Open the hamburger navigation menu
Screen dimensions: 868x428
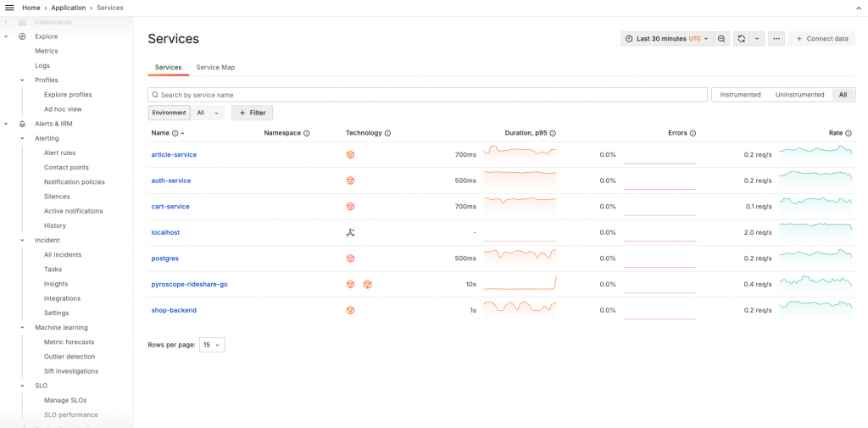(x=9, y=8)
